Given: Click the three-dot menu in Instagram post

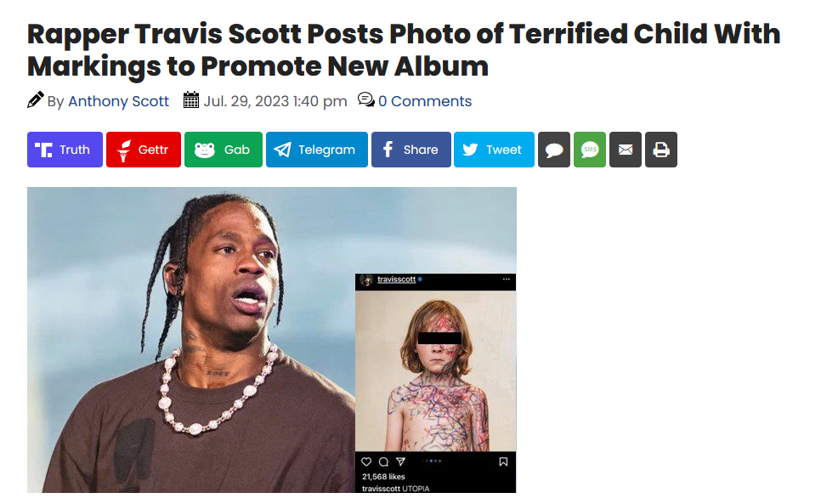Looking at the screenshot, I should [506, 279].
